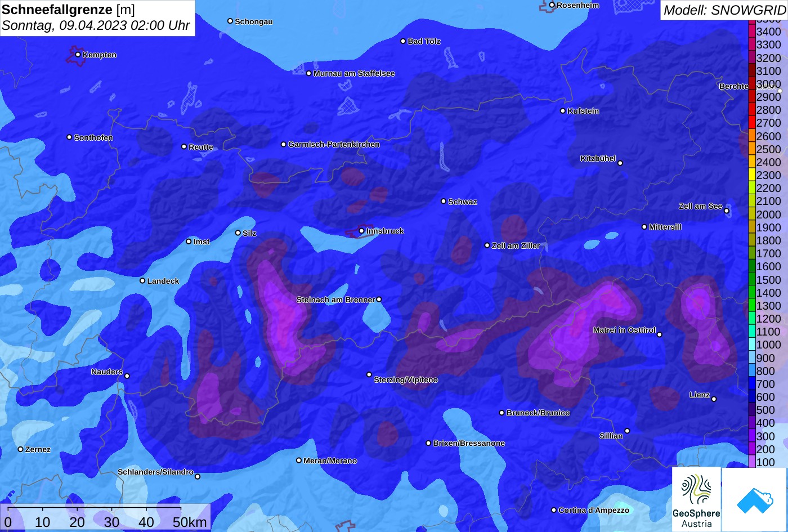
Task: Click the 100 legend value
Action: (x=765, y=462)
